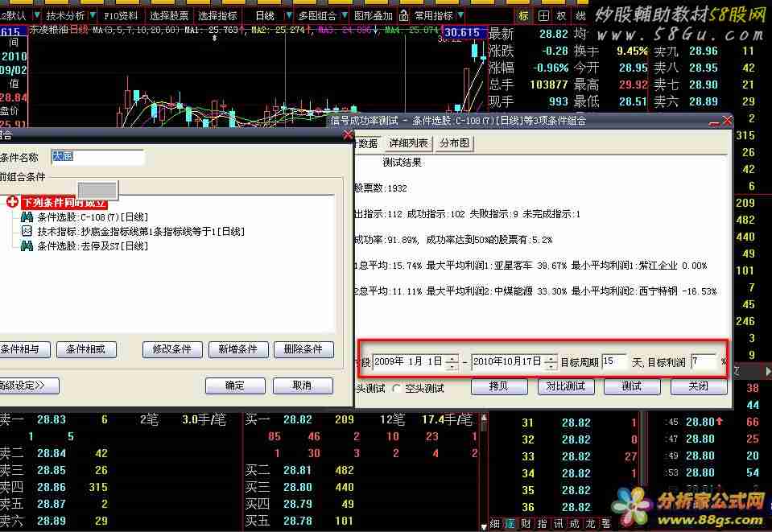The height and width of the screenshot is (532, 772).
Task: Click the 目标周期 field showing 15
Action: [x=613, y=361]
